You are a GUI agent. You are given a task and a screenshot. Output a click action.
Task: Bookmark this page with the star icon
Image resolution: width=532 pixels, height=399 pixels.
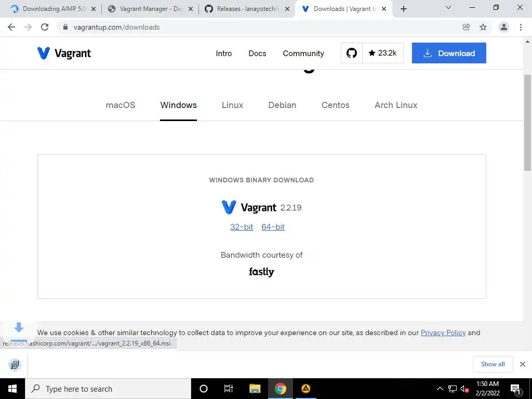[x=483, y=27]
